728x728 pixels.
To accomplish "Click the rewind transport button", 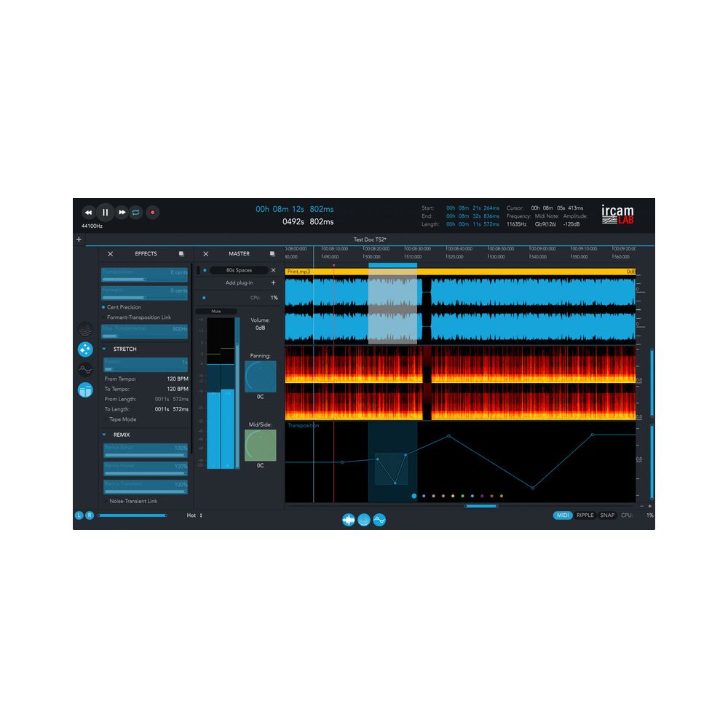I will (88, 213).
